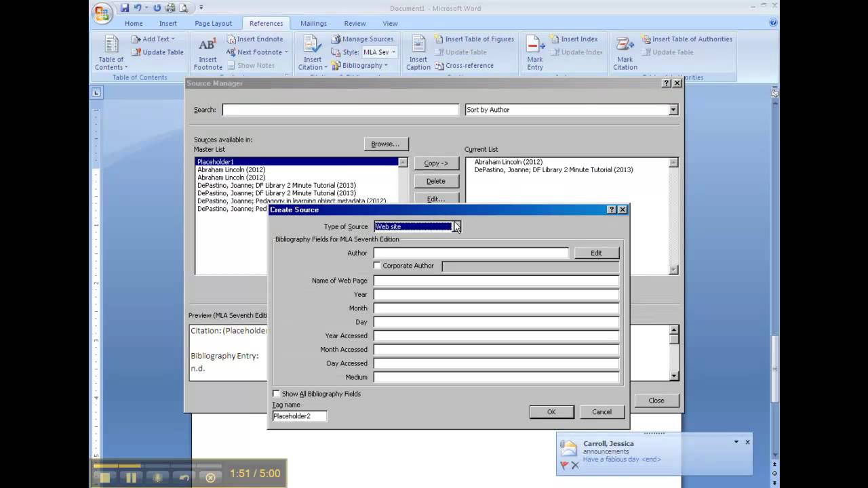Open the citation Style MLA dropdown
Viewport: 868px width, 488px height.
pyautogui.click(x=393, y=52)
